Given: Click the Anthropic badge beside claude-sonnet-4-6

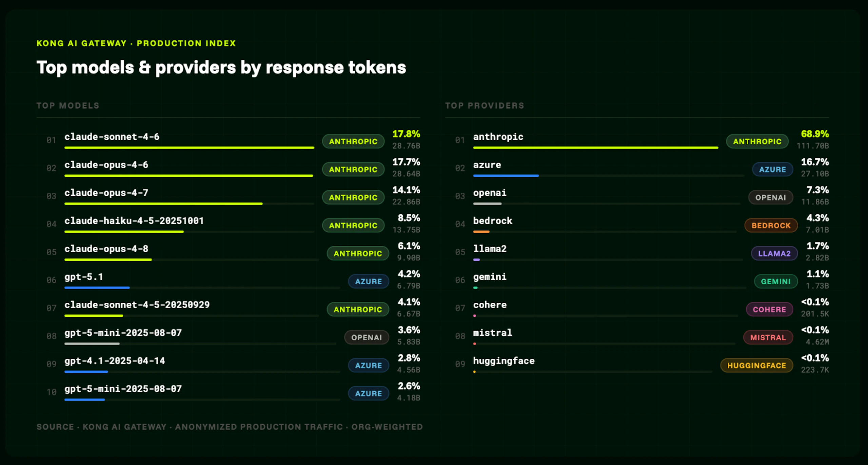Looking at the screenshot, I should point(353,142).
